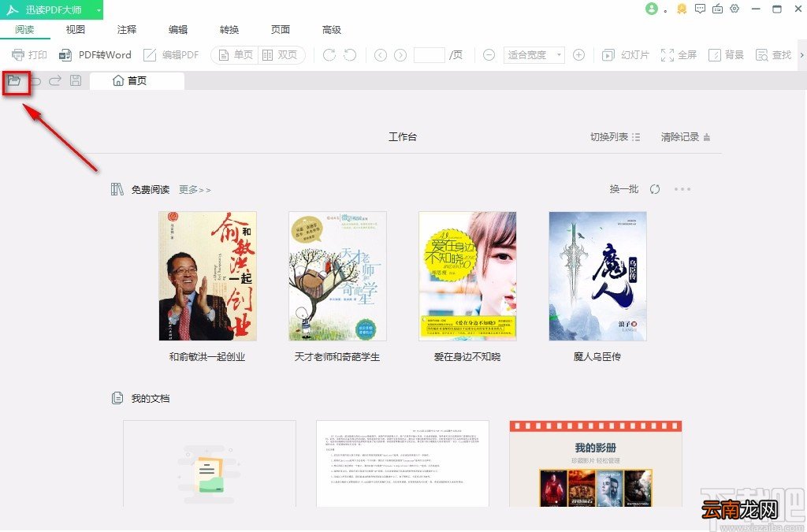
Task: Click the undo arrow icon
Action: (x=36, y=80)
